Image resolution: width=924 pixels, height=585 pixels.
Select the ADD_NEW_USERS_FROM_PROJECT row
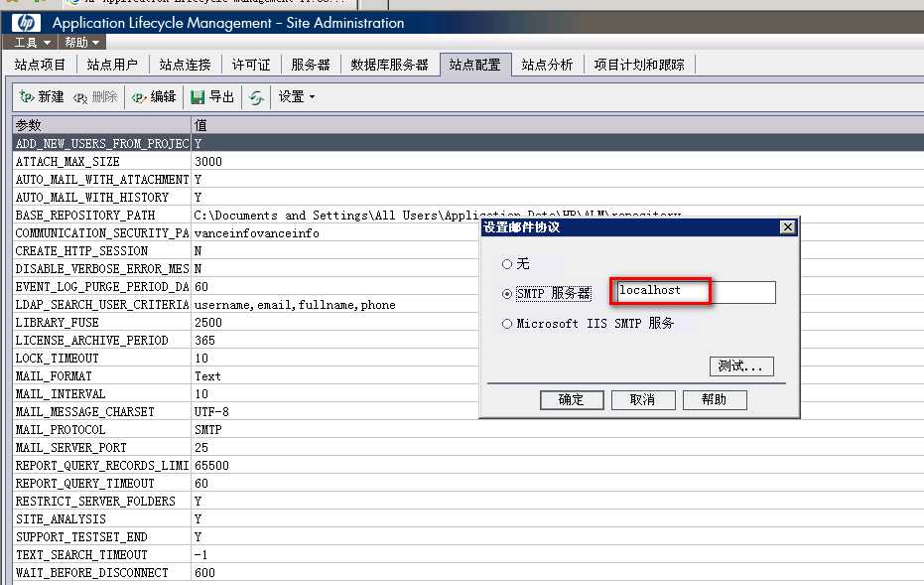[x=468, y=143]
